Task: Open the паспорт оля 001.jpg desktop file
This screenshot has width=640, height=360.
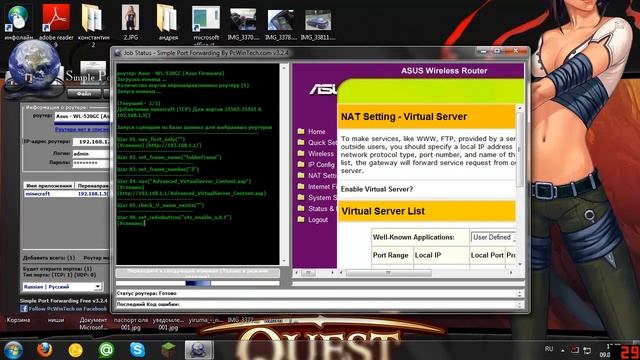Action: (131, 324)
